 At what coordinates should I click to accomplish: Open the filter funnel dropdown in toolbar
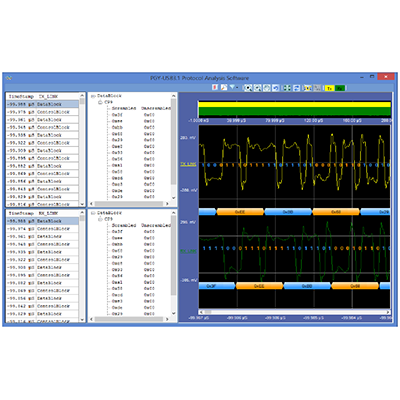point(233,88)
